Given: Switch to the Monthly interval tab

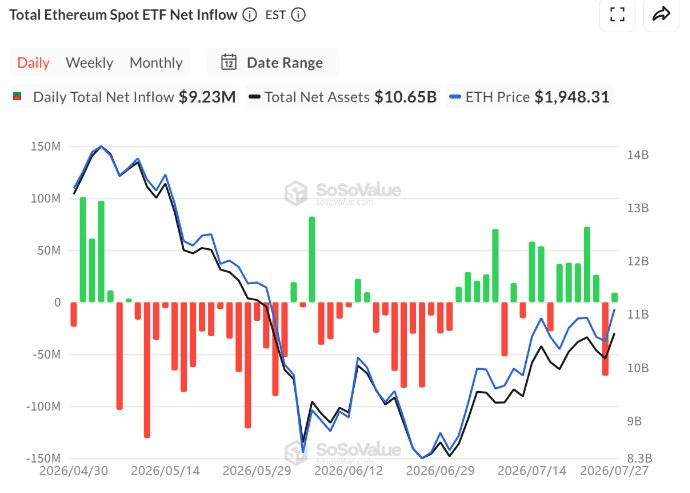Looking at the screenshot, I should point(156,63).
